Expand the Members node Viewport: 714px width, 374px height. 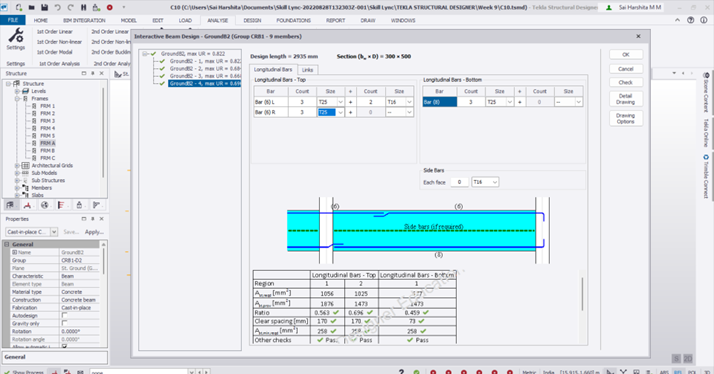pos(17,188)
